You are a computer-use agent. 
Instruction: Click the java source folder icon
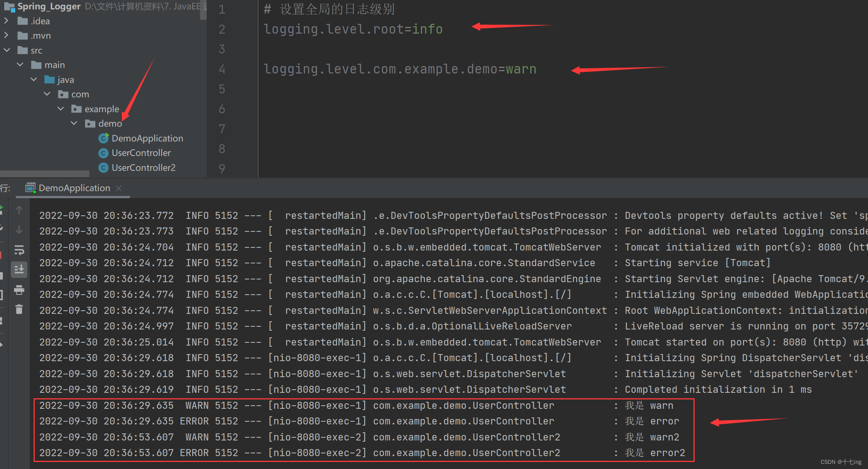[x=50, y=80]
